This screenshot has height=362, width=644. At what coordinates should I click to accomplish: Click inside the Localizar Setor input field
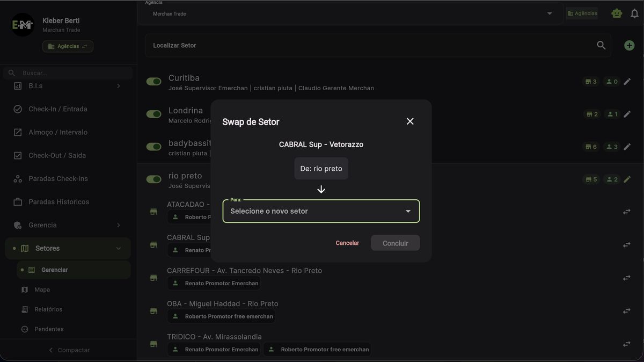click(322, 45)
